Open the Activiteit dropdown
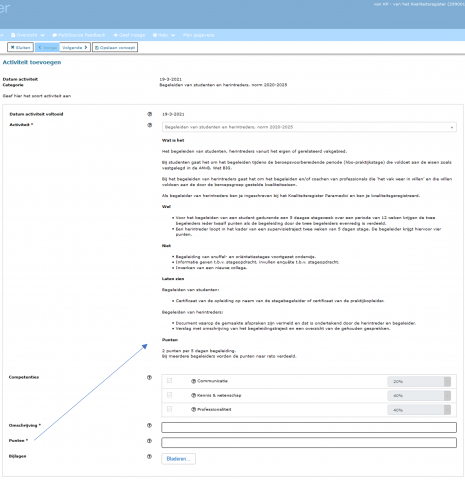Image resolution: width=465 pixels, height=480 pixels. [309, 127]
